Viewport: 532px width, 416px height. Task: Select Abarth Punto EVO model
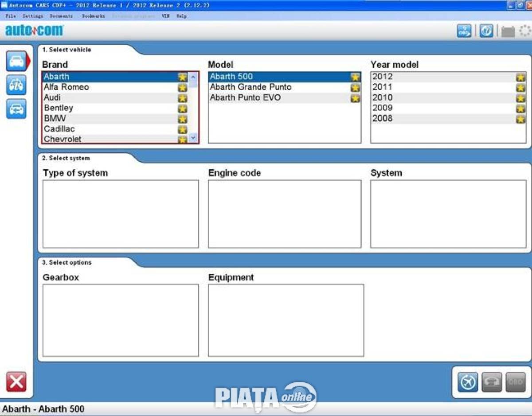285,97
